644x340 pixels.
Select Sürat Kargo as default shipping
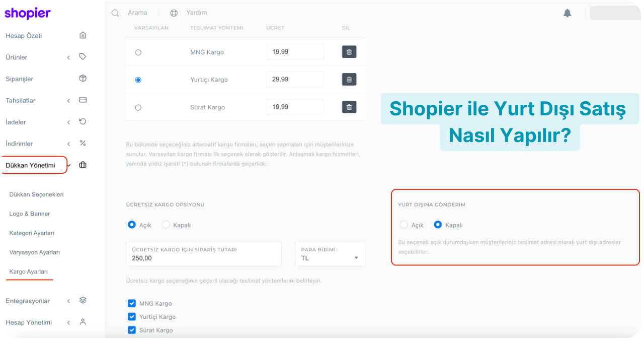pos(138,107)
